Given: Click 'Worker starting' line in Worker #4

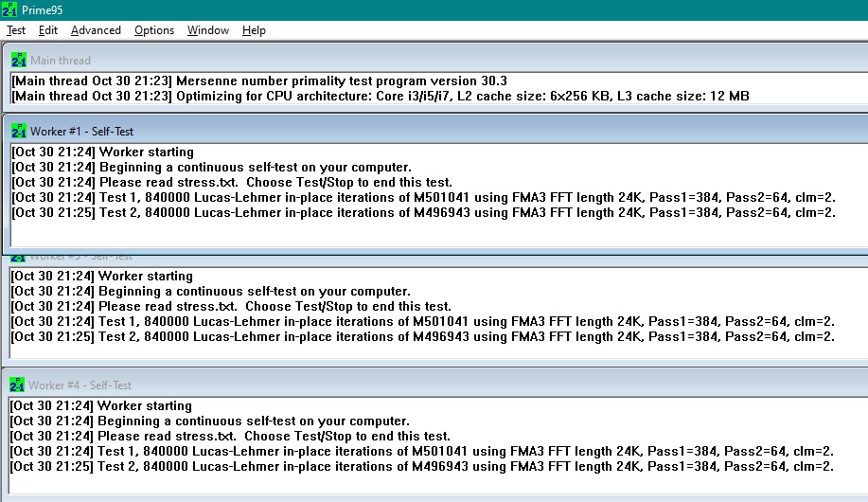Looking at the screenshot, I should click(x=100, y=405).
